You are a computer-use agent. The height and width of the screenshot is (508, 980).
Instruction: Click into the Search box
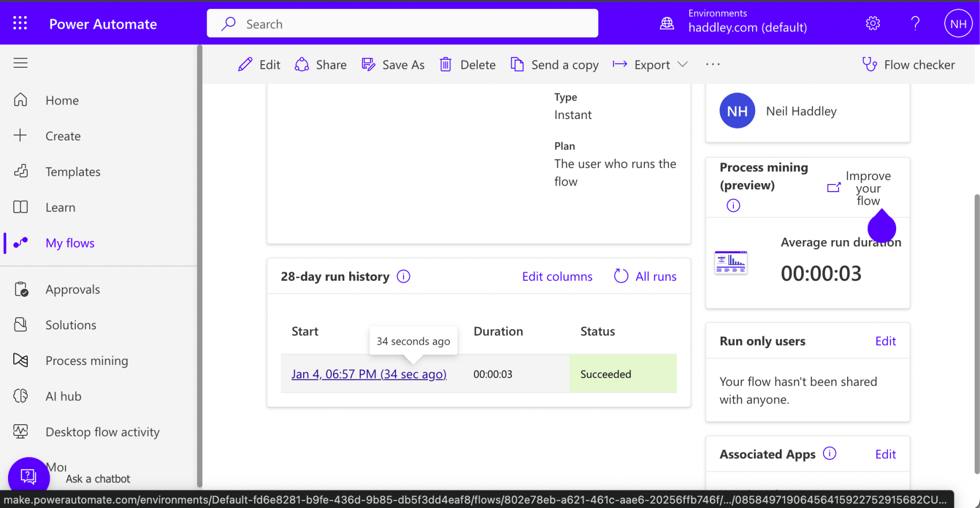(x=402, y=23)
